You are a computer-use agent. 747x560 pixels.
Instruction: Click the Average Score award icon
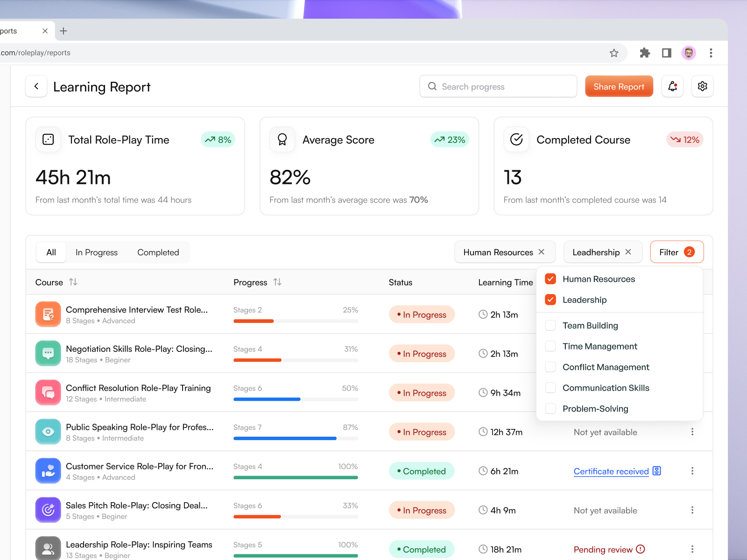click(x=282, y=139)
